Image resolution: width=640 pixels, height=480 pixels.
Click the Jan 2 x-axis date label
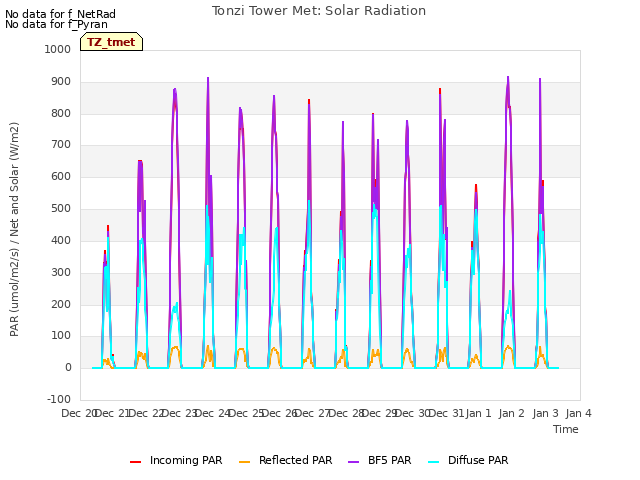tap(512, 413)
